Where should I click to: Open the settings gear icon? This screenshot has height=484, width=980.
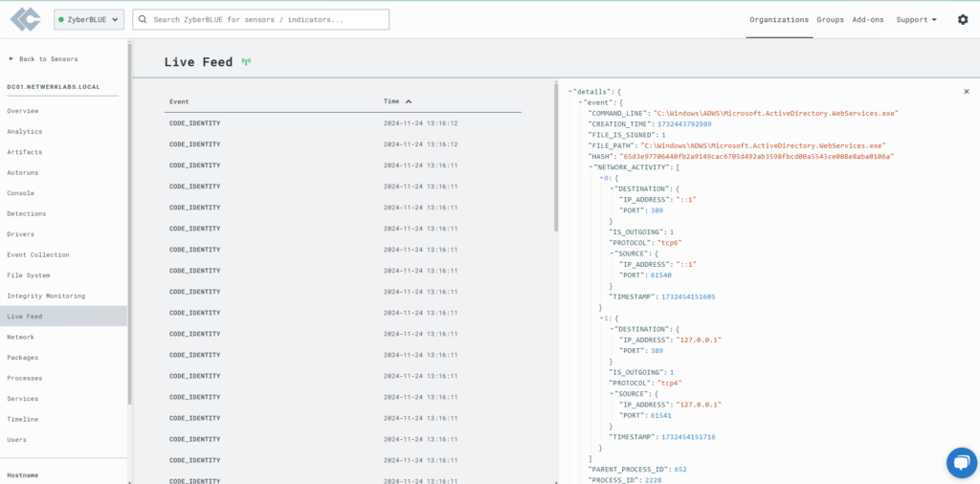[x=963, y=19]
